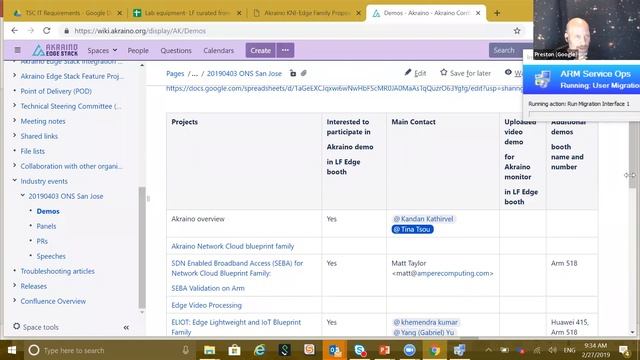The image size is (640, 360).
Task: Open Skype from taskbar
Action: tap(360, 350)
